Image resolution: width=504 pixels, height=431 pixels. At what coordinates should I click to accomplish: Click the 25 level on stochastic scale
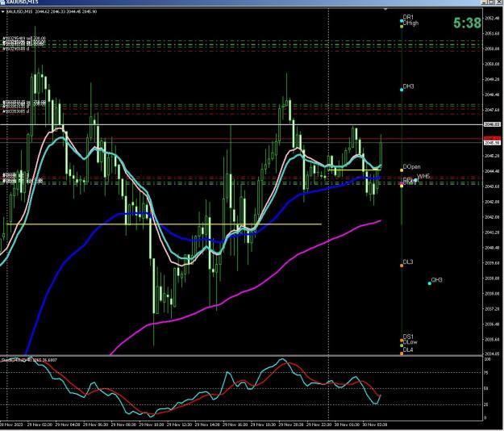click(x=486, y=404)
